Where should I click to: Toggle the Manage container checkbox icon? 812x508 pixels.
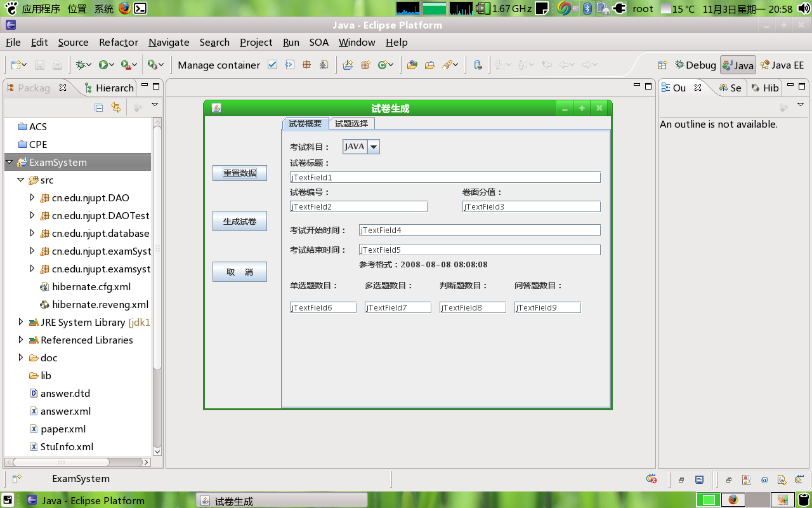click(x=272, y=65)
